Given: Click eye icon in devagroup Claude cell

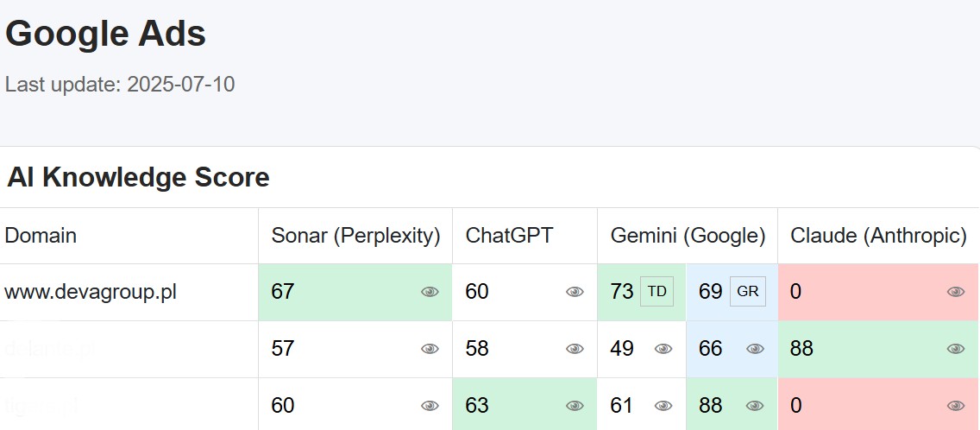Looking at the screenshot, I should tap(956, 292).
